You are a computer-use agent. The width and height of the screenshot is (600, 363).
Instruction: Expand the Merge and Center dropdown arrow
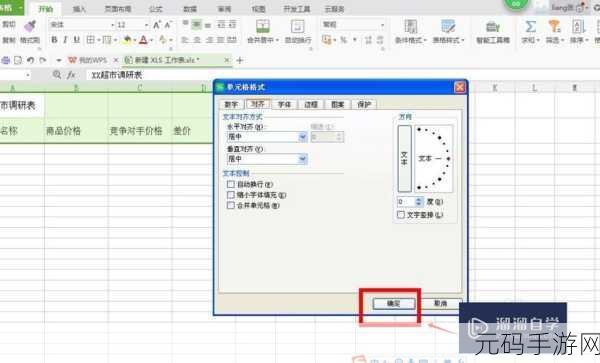point(277,40)
